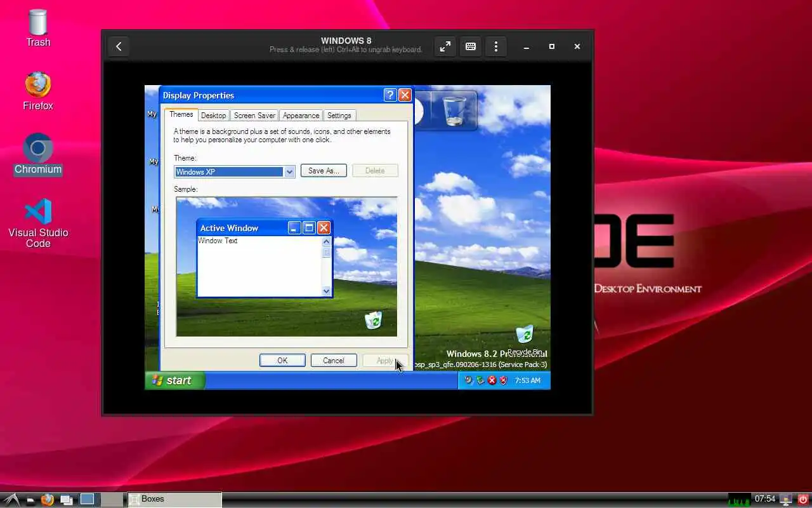Close the Display Properties dialog
This screenshot has width=812, height=508.
pos(405,95)
